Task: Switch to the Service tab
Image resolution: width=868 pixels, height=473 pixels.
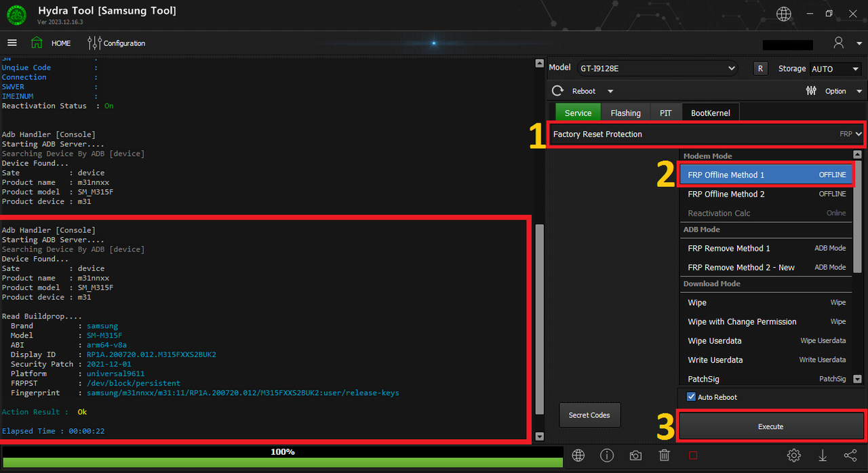Action: point(578,112)
